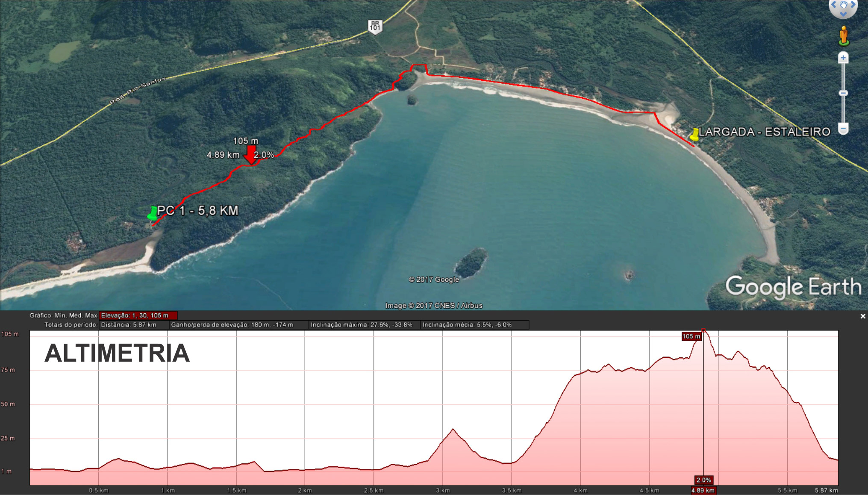Click the Google Earth logo
Screen dimensions: 868x495
click(x=793, y=287)
